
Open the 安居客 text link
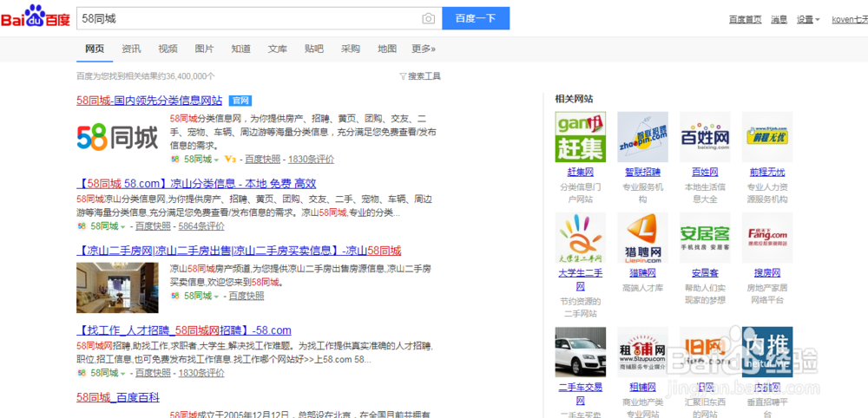705,272
